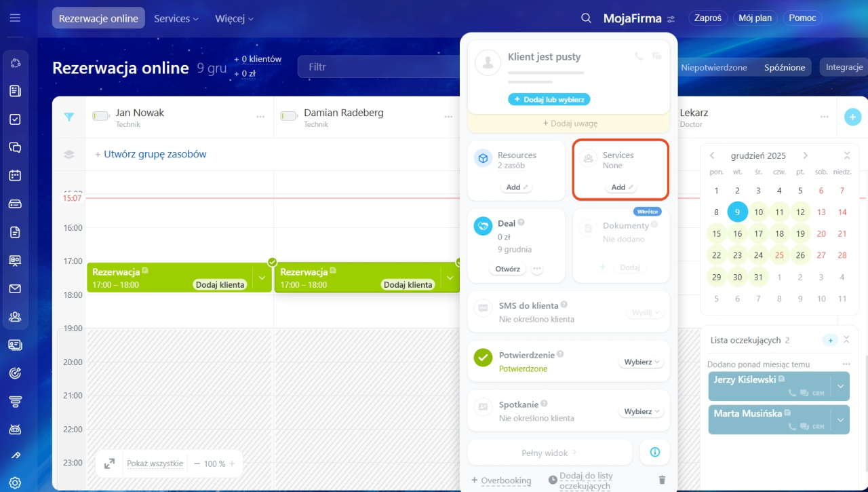The height and width of the screenshot is (492, 868).
Task: Click the blue funnel filter icon
Action: [68, 117]
